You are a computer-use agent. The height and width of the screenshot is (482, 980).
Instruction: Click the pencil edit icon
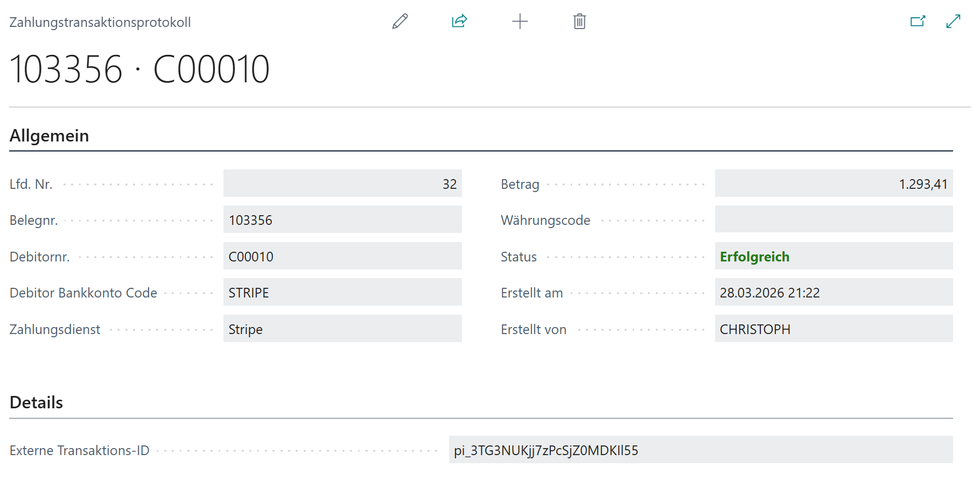point(400,22)
